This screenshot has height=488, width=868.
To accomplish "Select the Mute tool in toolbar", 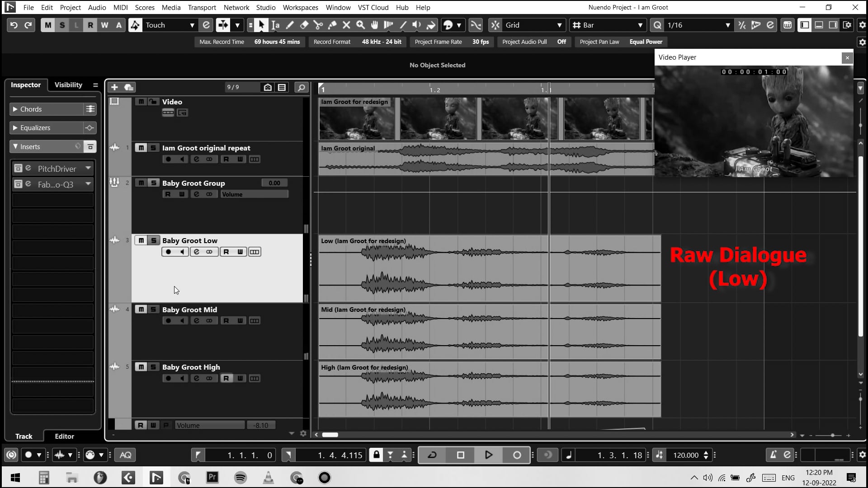I will point(346,25).
